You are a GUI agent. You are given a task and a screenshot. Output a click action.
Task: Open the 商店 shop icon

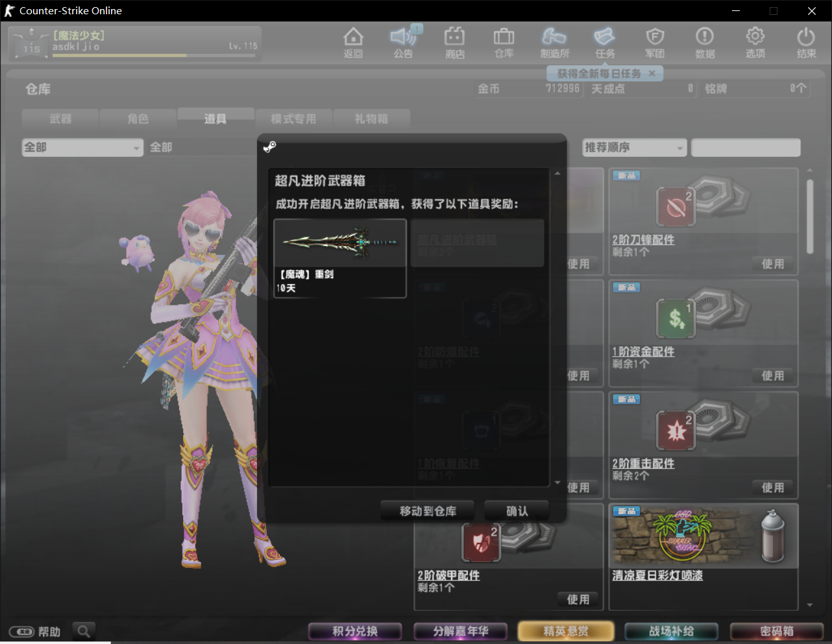tap(454, 43)
